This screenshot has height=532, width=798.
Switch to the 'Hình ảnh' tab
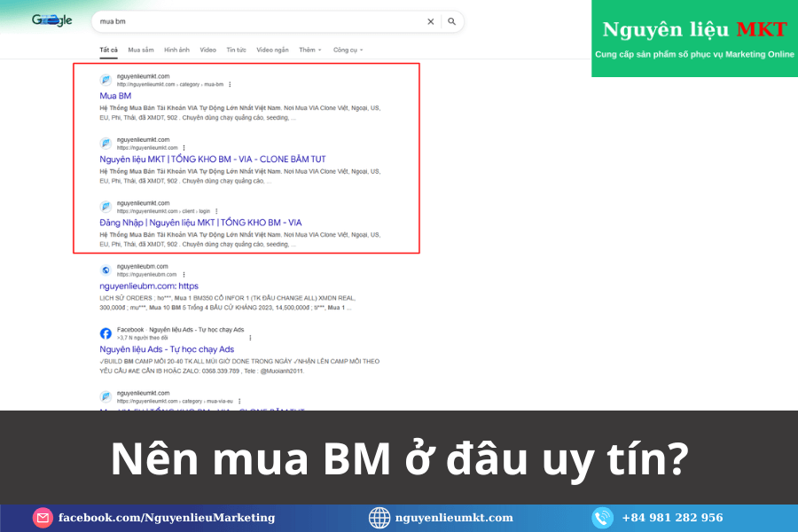click(x=176, y=50)
